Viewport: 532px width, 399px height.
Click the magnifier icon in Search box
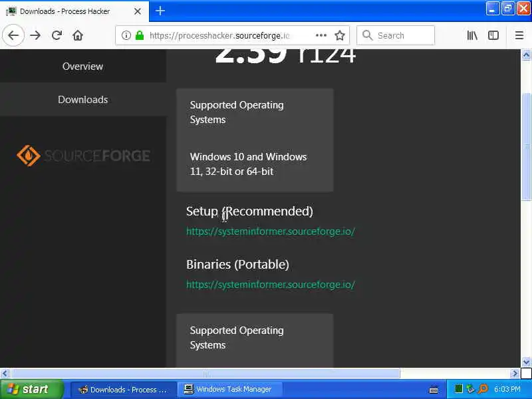367,35
